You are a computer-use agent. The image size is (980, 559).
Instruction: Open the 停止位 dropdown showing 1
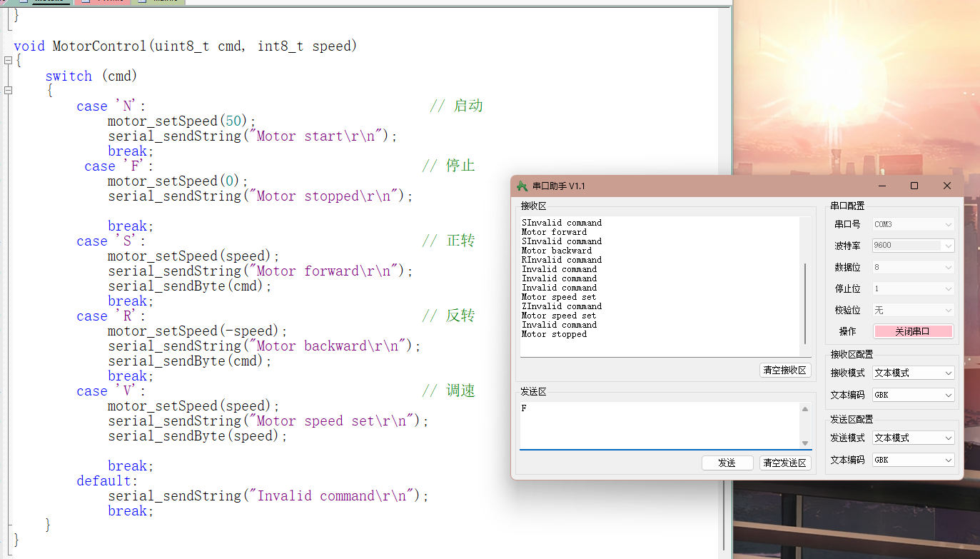point(914,288)
